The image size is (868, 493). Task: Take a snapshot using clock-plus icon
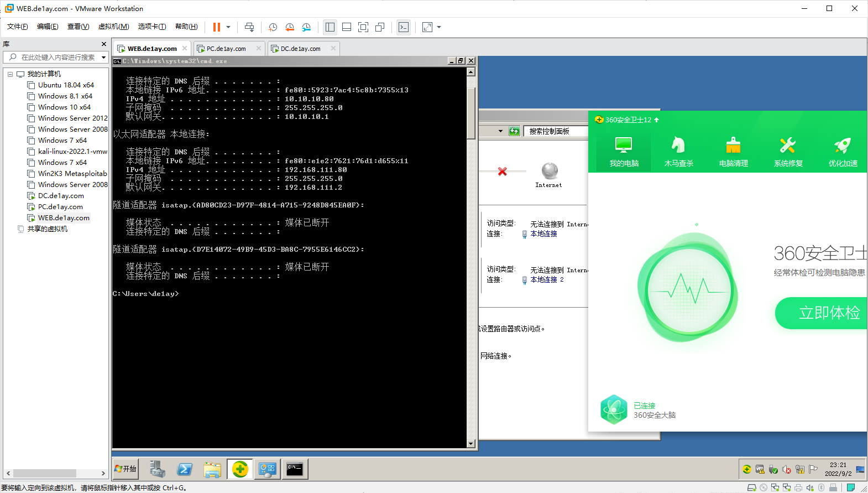click(273, 27)
